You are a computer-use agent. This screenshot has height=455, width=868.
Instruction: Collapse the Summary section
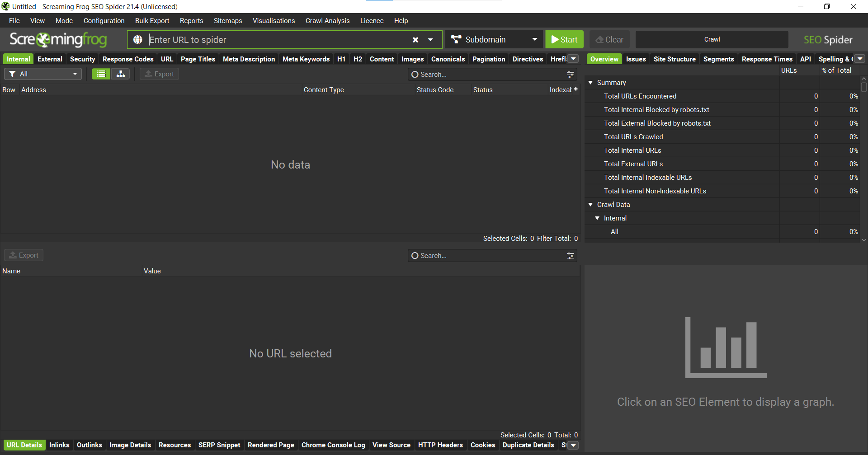pos(590,83)
